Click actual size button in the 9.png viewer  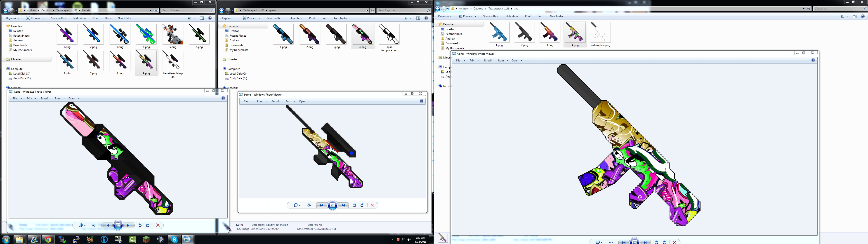click(309, 205)
